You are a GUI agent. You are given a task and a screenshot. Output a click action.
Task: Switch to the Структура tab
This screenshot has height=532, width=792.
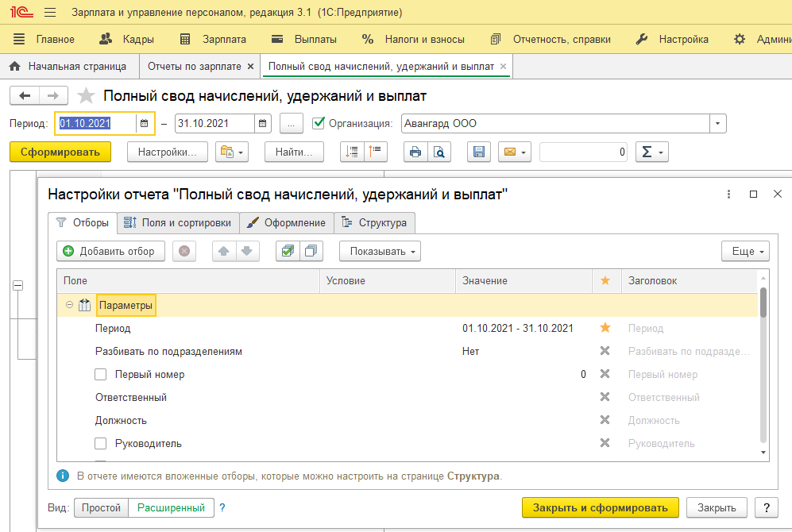[x=374, y=223]
